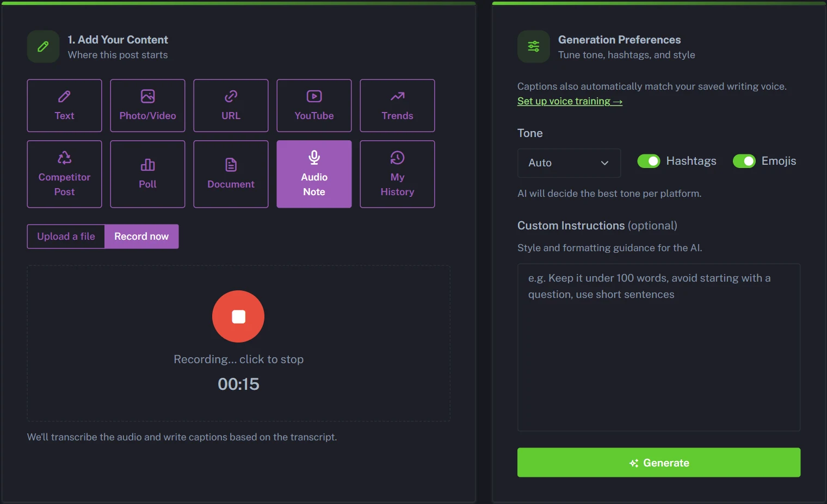Switch to the Record now tab
Screen dimensions: 827x504
(x=141, y=237)
